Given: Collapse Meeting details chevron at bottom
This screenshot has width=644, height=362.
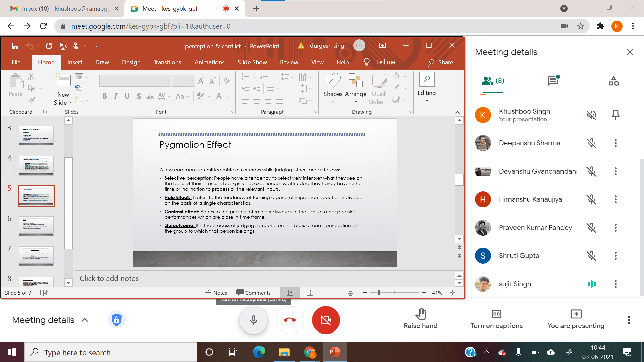Looking at the screenshot, I should pyautogui.click(x=85, y=320).
